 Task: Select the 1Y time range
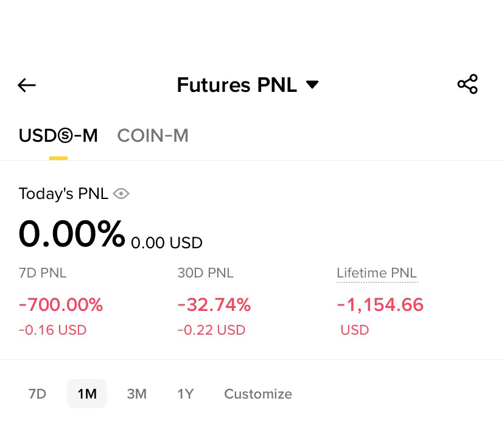186,394
